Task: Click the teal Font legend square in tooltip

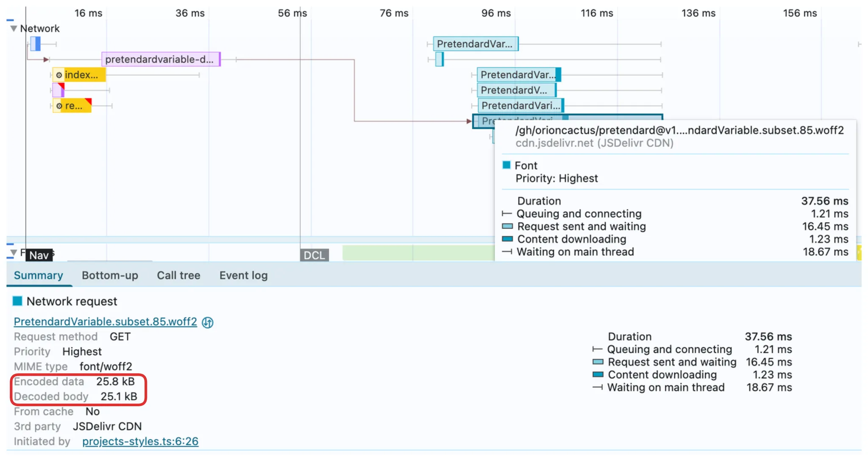Action: coord(506,165)
